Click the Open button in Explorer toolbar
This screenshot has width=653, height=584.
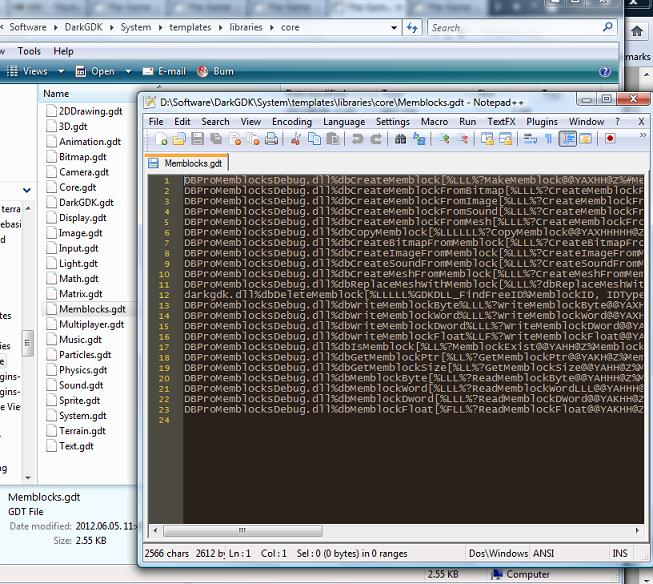click(x=95, y=72)
